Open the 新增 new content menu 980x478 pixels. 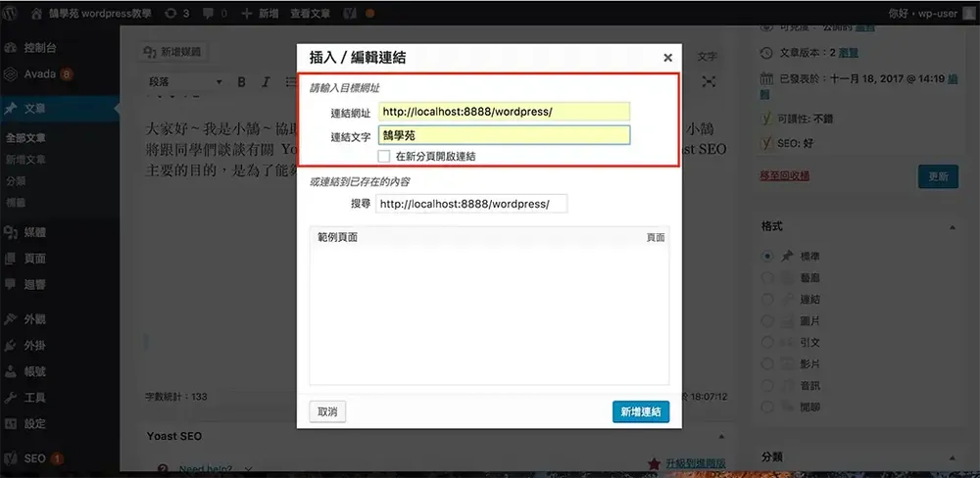(260, 13)
